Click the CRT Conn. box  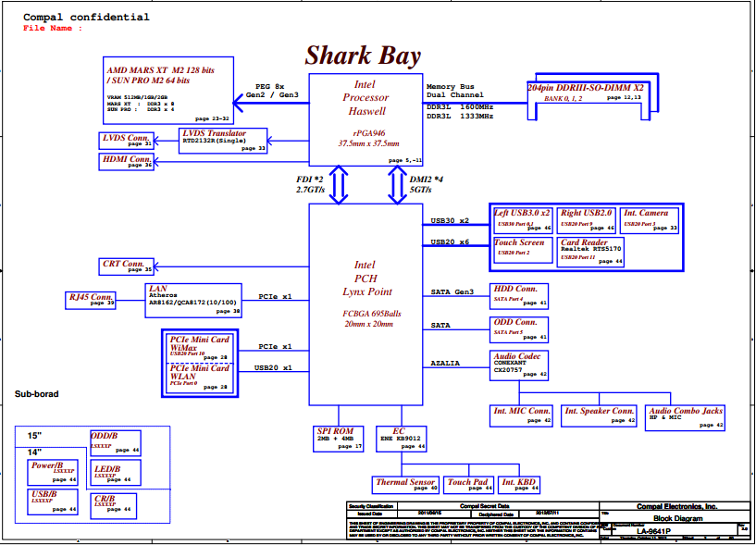point(127,266)
